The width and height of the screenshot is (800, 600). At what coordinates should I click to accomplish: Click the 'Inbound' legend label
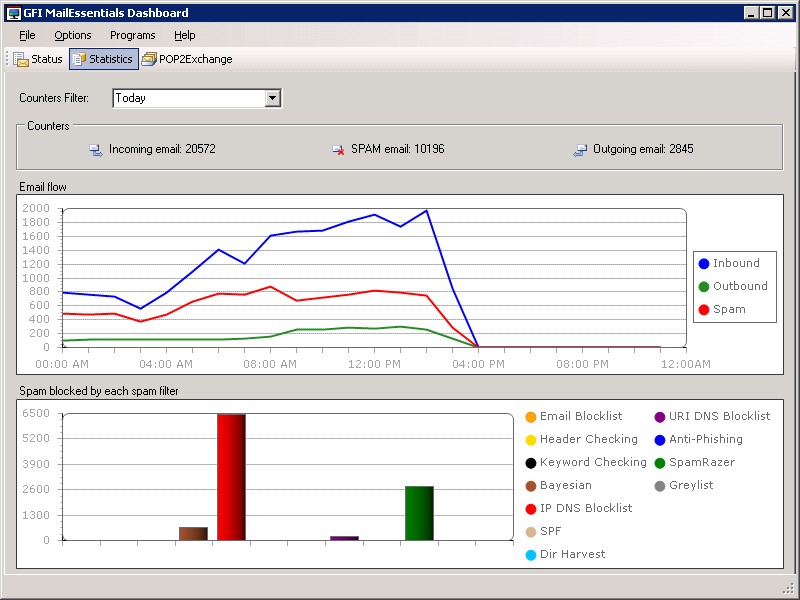[736, 263]
